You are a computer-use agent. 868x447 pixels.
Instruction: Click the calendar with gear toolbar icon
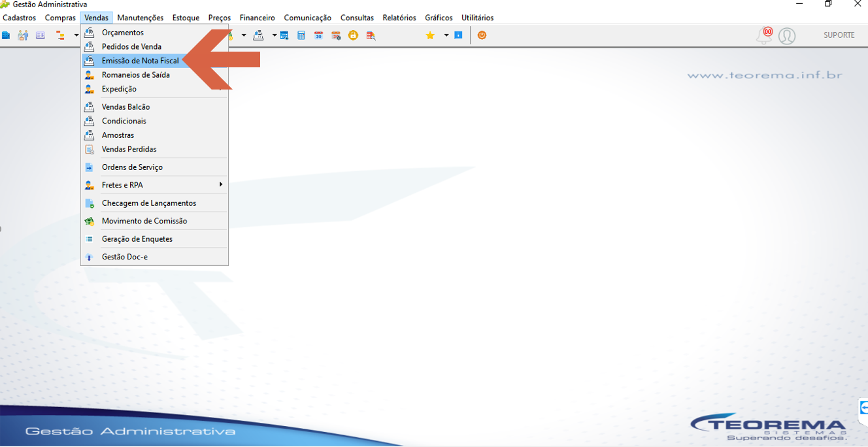point(336,35)
